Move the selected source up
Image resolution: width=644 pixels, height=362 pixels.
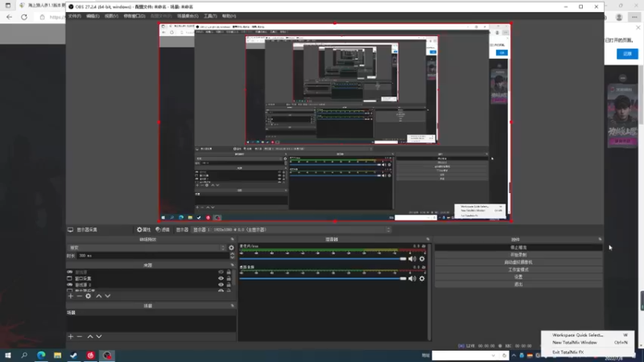click(99, 296)
